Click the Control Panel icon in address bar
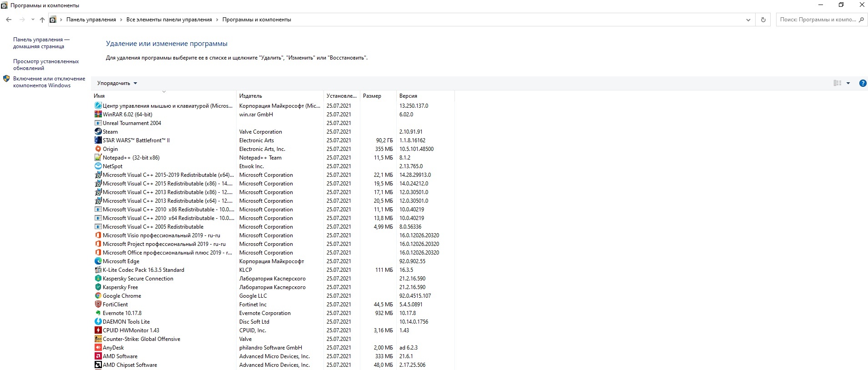 [x=53, y=20]
